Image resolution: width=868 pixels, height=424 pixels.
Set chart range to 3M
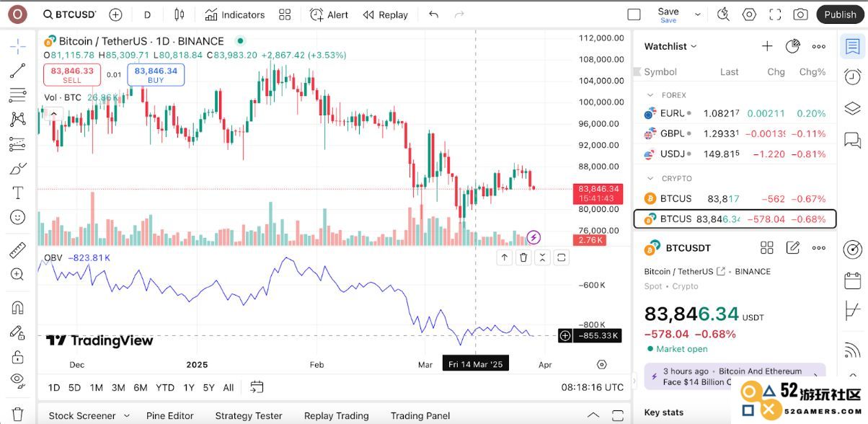(118, 387)
